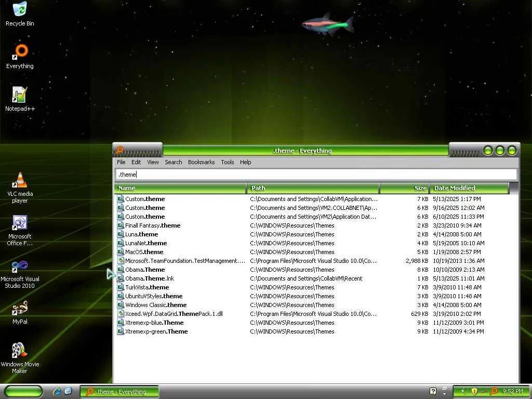Select the Microsoft Visual Studio 2010 icon
Image resolution: width=532 pixels, height=399 pixels.
(20, 273)
